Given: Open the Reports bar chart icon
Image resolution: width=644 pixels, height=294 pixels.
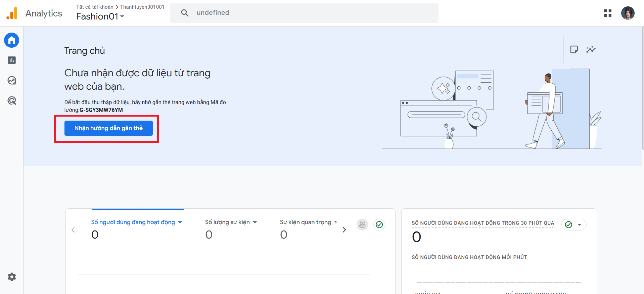Looking at the screenshot, I should pyautogui.click(x=12, y=60).
